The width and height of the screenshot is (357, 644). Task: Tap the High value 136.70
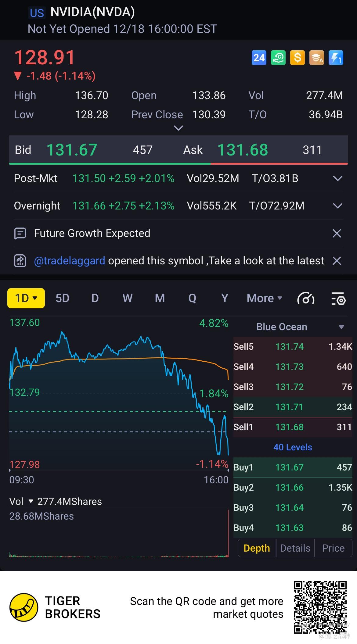[92, 95]
